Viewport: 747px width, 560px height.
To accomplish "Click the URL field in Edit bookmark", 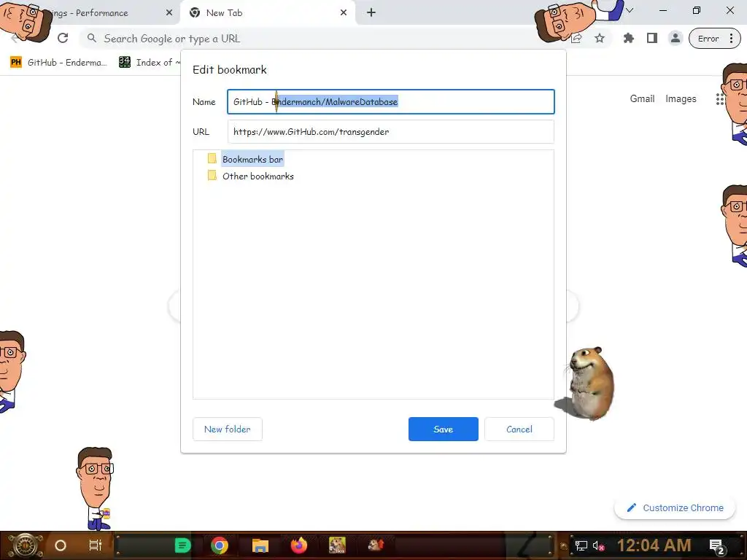I will pyautogui.click(x=391, y=131).
